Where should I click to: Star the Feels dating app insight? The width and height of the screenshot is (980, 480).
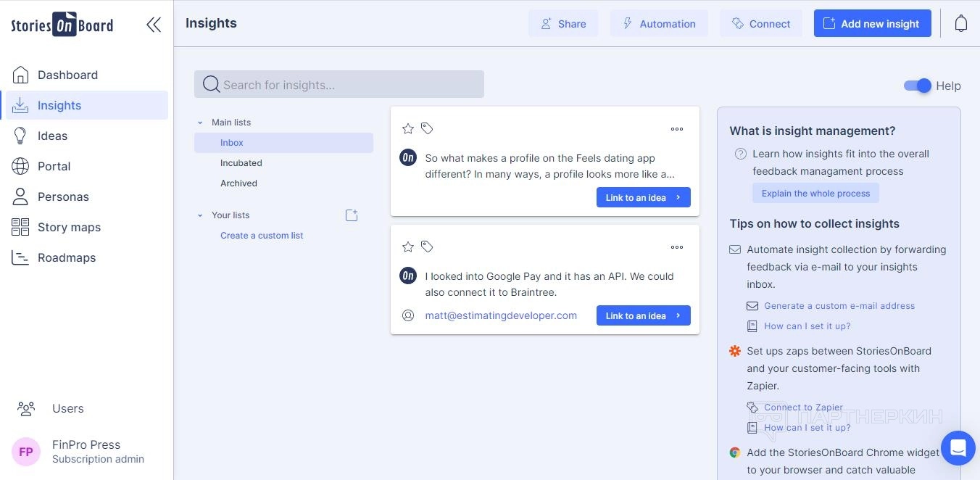(408, 128)
